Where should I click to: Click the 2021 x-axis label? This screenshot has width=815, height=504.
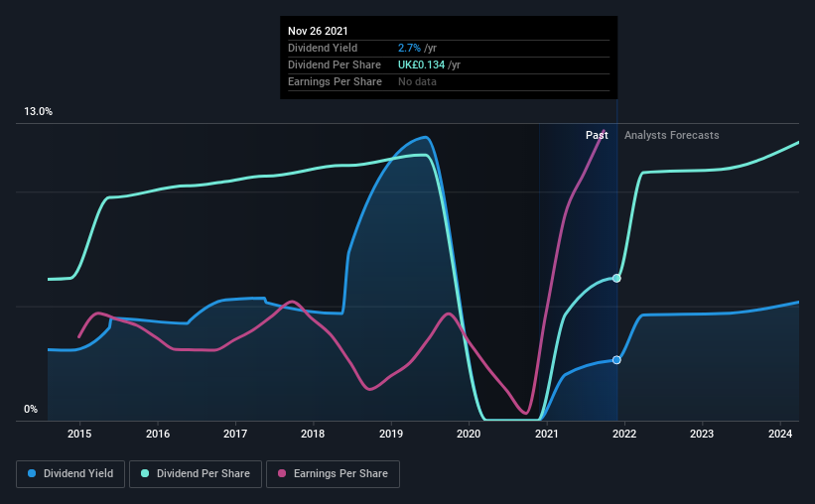(546, 434)
